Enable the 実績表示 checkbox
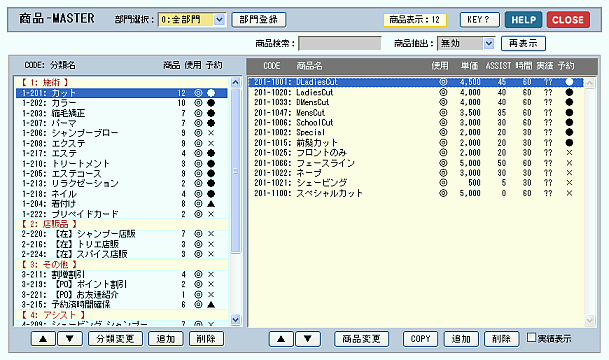Viewport: 609px width, 360px height. (x=531, y=337)
